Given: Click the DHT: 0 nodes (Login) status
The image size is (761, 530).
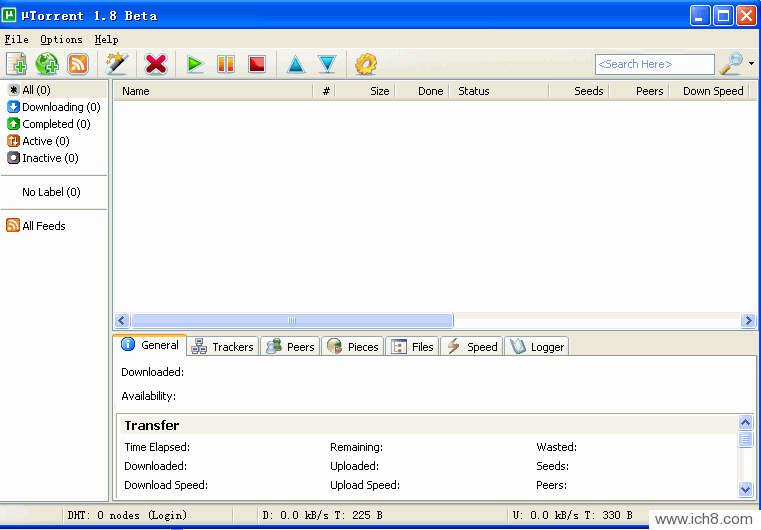Looking at the screenshot, I should 127,515.
